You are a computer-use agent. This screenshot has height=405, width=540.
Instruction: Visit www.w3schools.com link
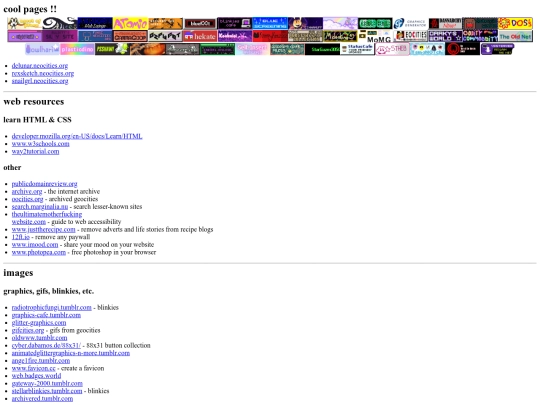coord(40,144)
